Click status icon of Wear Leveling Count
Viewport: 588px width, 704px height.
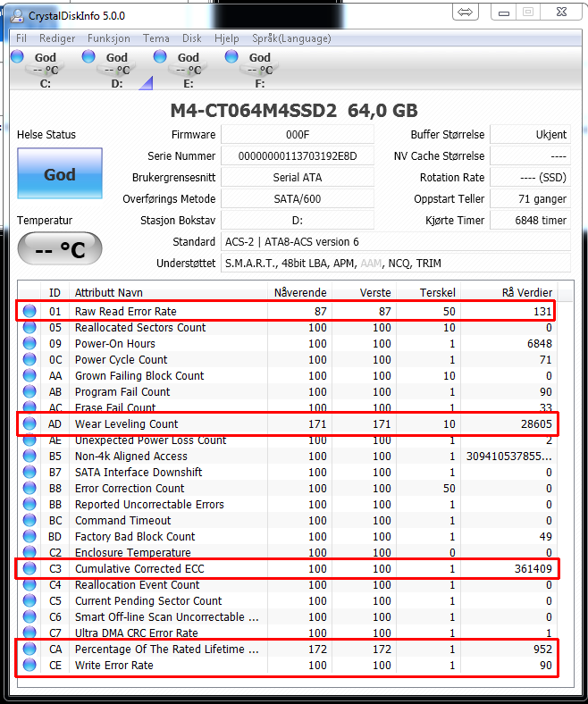click(x=29, y=423)
